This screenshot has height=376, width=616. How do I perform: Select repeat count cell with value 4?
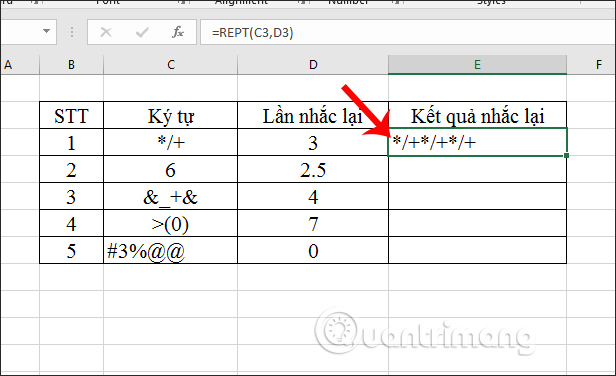click(313, 196)
